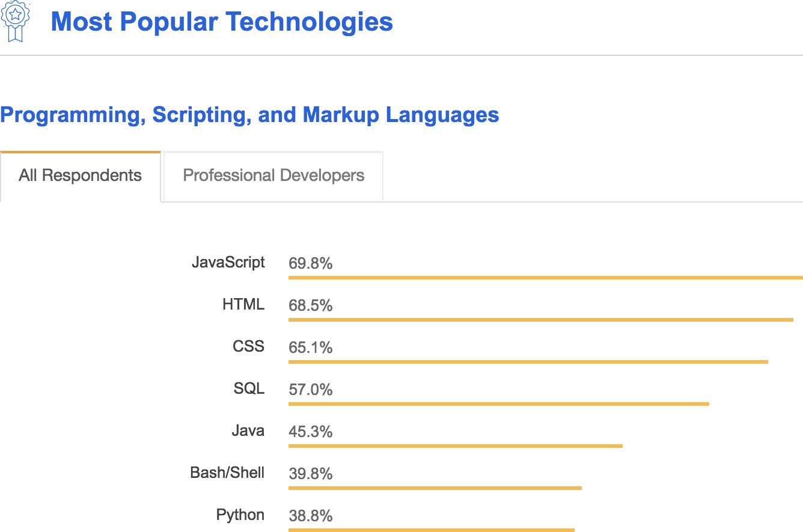Select the Java label in the chart
803x532 pixels.
248,430
